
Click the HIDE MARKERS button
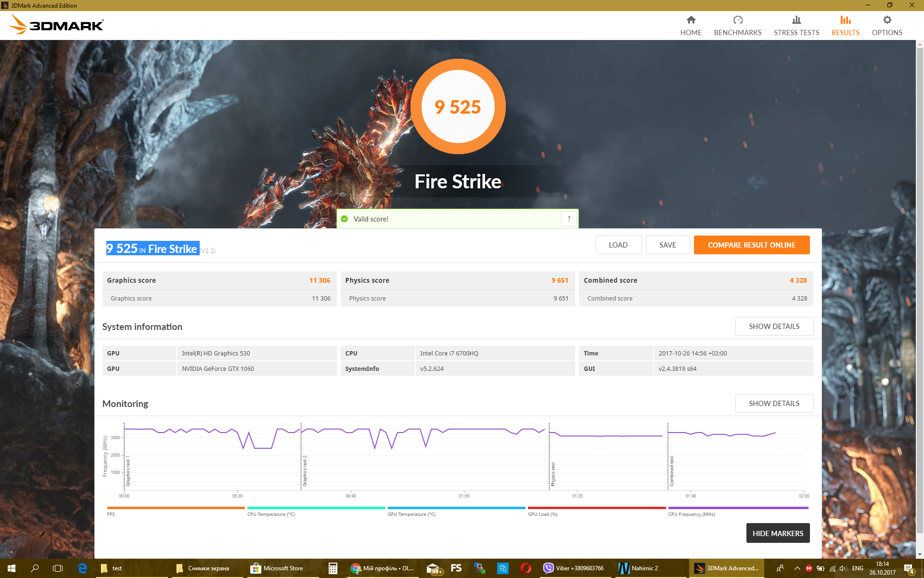778,533
